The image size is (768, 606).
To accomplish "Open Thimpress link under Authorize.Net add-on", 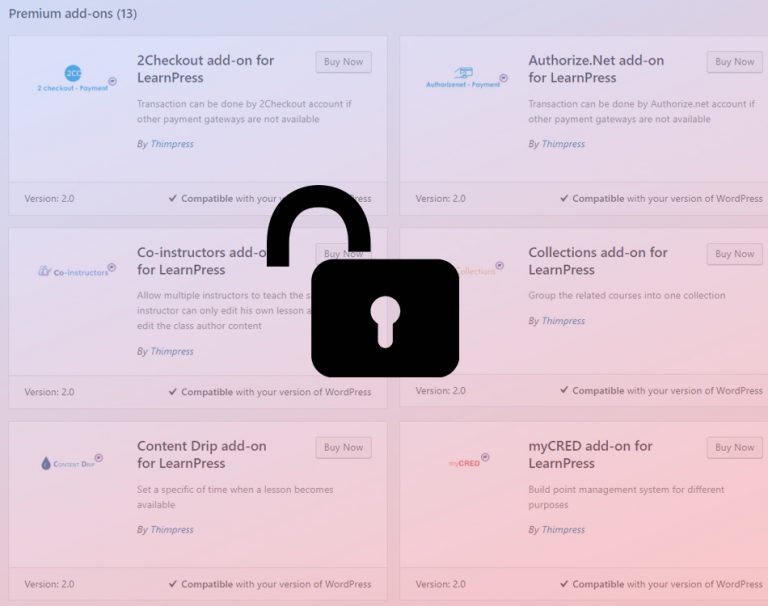I will (x=563, y=144).
